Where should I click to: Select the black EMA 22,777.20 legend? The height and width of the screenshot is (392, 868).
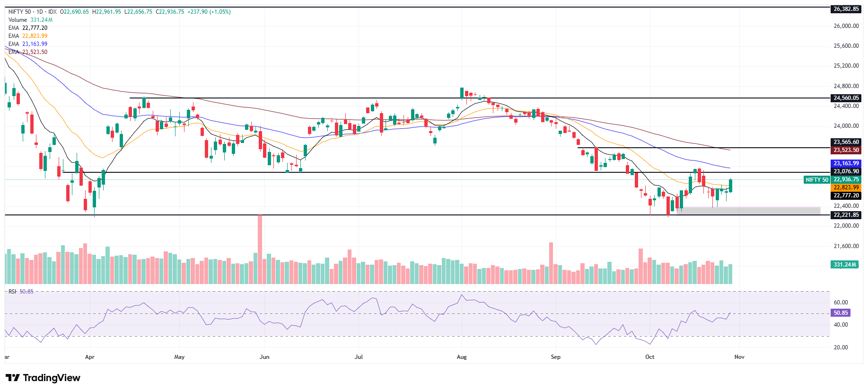pos(28,28)
